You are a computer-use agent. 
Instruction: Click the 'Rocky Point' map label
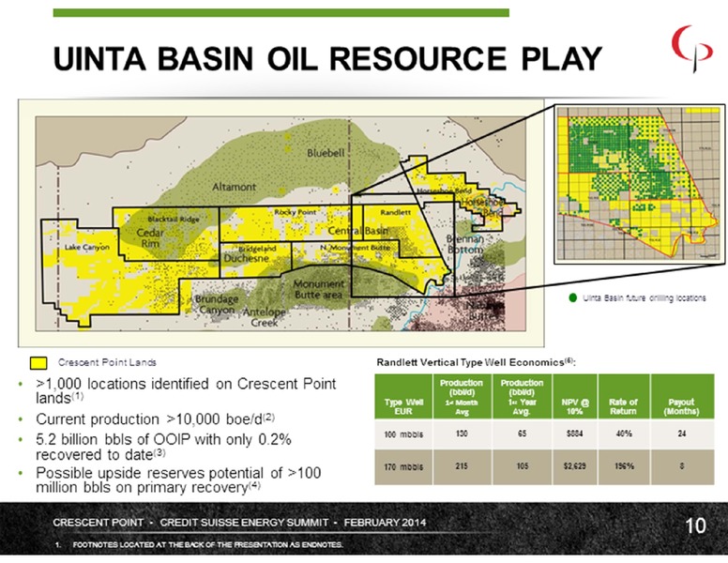pyautogui.click(x=295, y=212)
